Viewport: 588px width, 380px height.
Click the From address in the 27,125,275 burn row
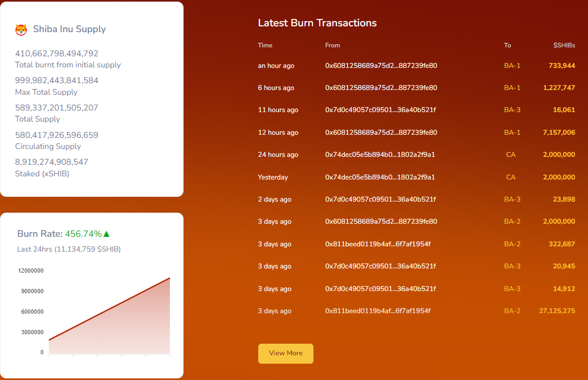point(378,311)
